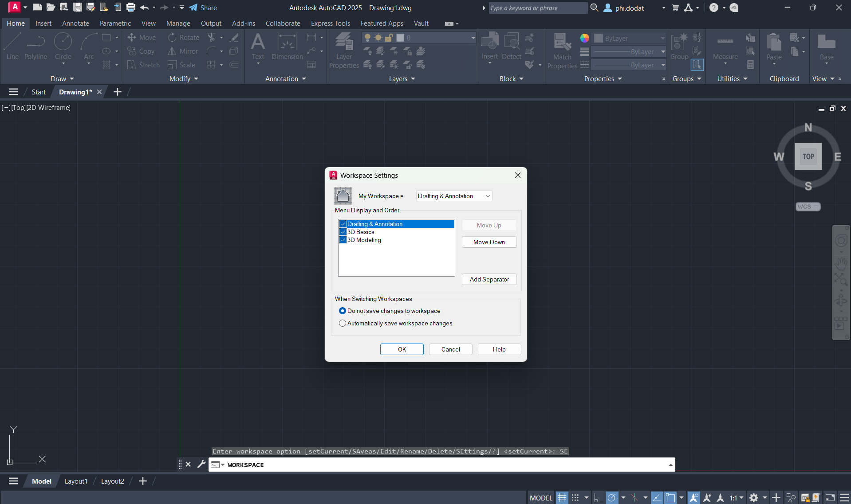Select the Circle tool
The width and height of the screenshot is (851, 504).
point(63,46)
